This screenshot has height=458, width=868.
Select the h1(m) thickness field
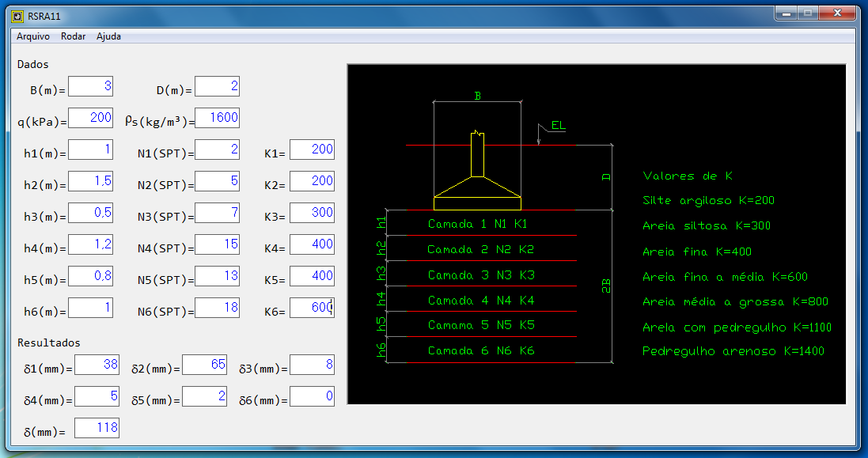pos(91,150)
